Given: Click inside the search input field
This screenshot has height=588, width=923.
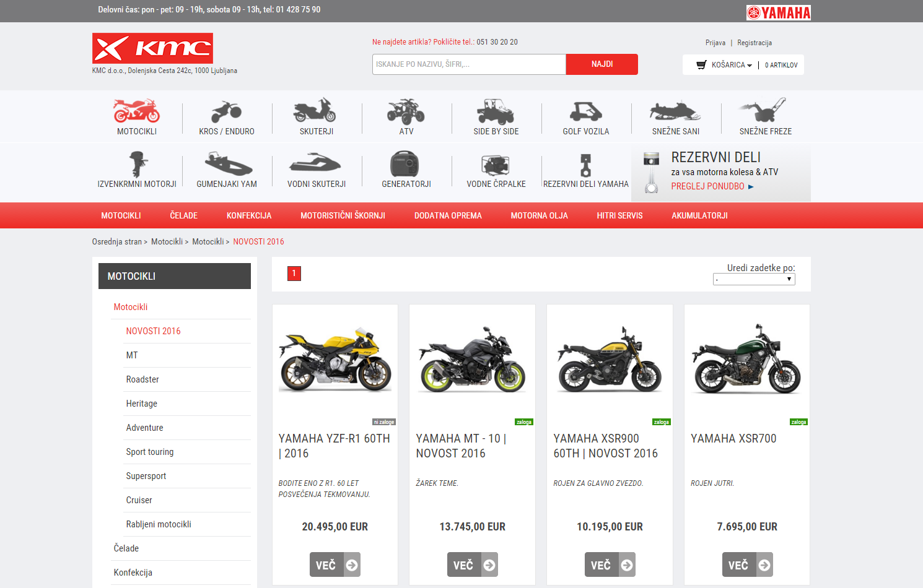Looking at the screenshot, I should coord(469,64).
